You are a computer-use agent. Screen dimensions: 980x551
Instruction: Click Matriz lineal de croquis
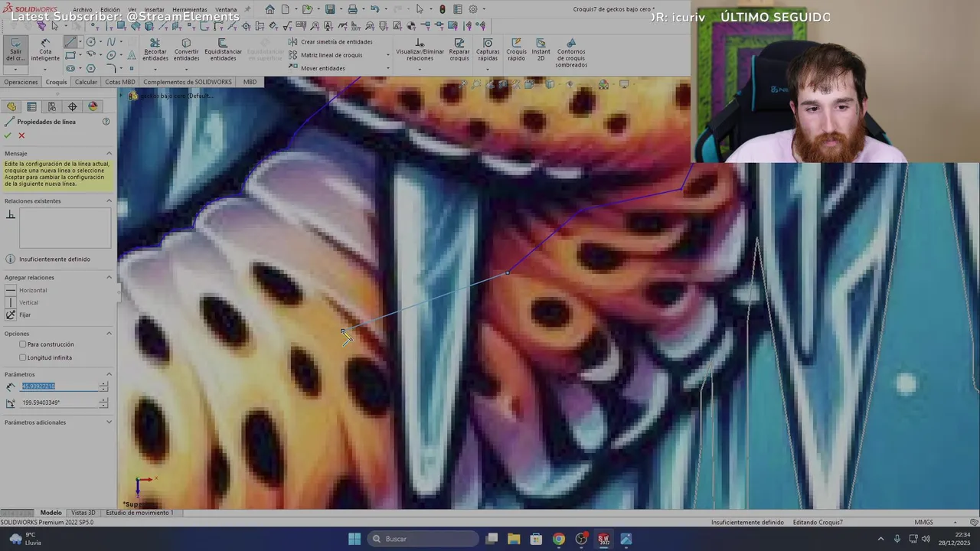point(325,55)
